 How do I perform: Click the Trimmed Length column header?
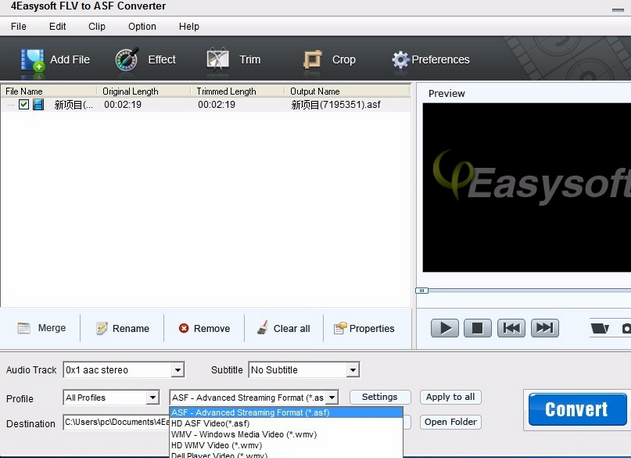click(237, 91)
